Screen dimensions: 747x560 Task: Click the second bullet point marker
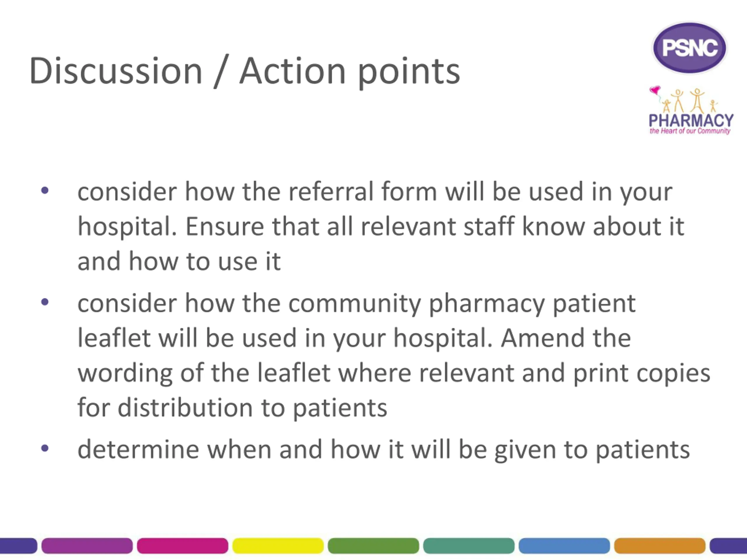(45, 302)
